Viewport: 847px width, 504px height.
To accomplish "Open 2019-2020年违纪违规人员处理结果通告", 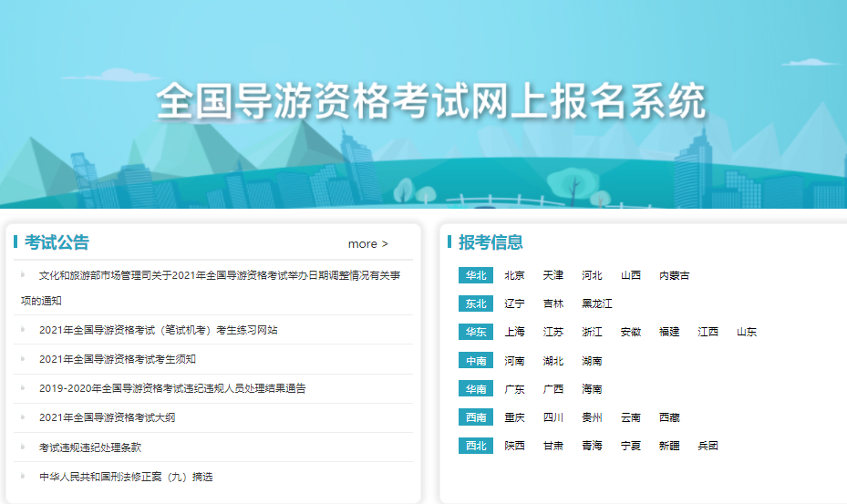I will pyautogui.click(x=172, y=388).
